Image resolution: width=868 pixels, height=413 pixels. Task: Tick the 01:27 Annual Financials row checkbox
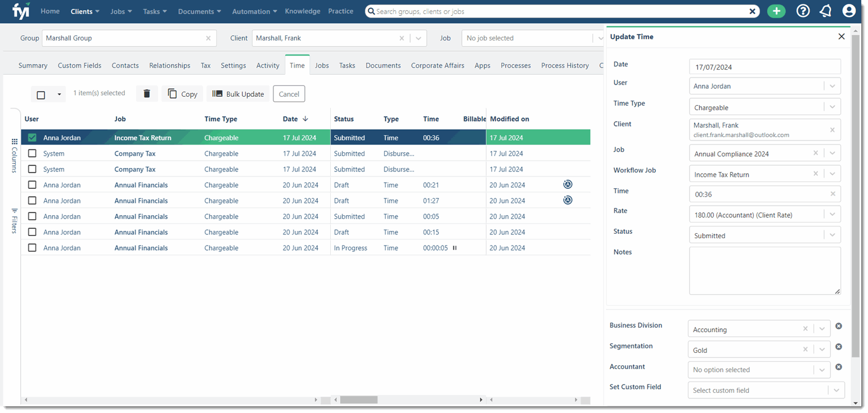[x=33, y=201]
